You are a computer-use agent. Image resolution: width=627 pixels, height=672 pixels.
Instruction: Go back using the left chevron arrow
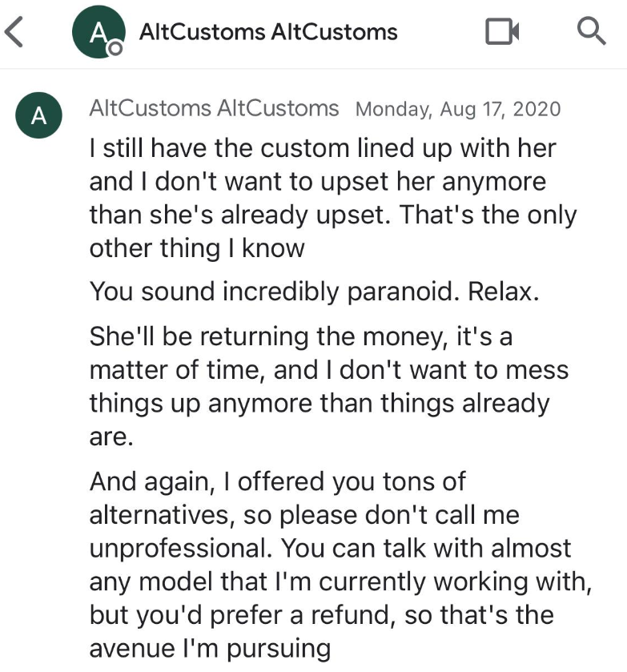click(14, 32)
